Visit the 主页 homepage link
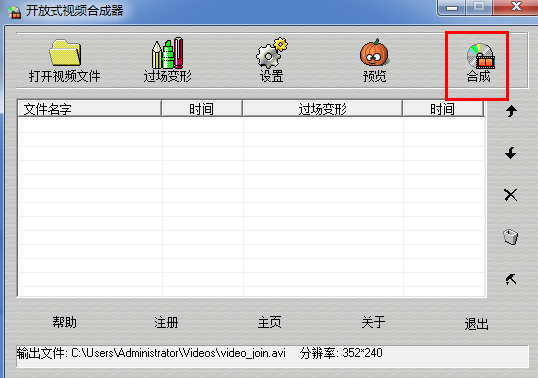 point(270,322)
